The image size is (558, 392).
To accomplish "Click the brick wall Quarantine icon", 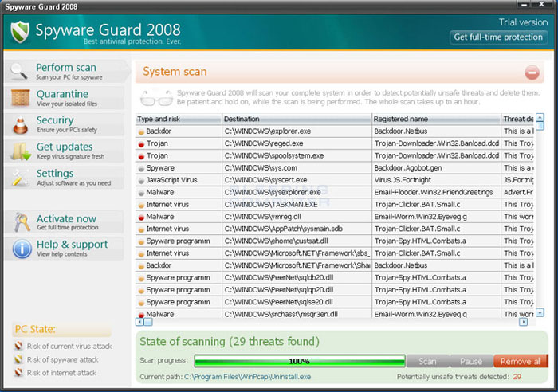I will click(20, 97).
